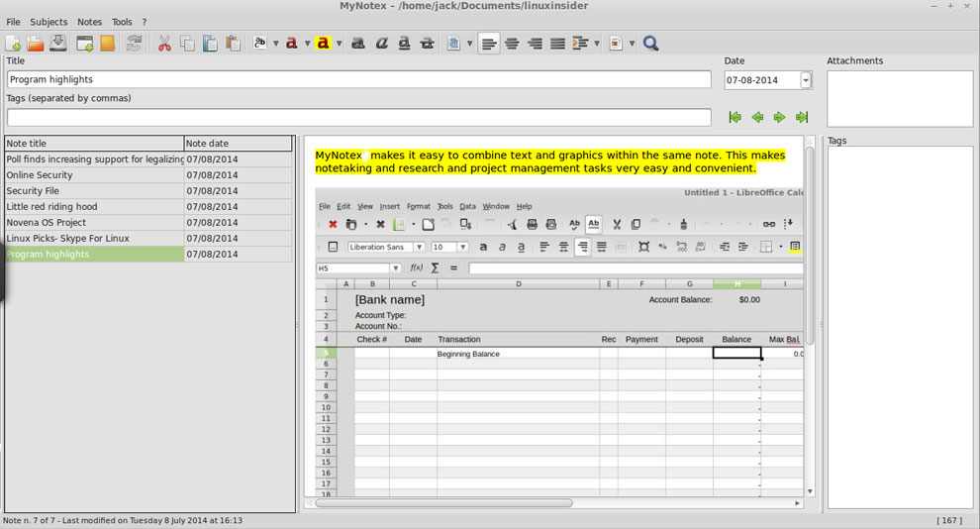Justify the paragraph text
Image resolution: width=980 pixels, height=529 pixels.
pos(557,44)
